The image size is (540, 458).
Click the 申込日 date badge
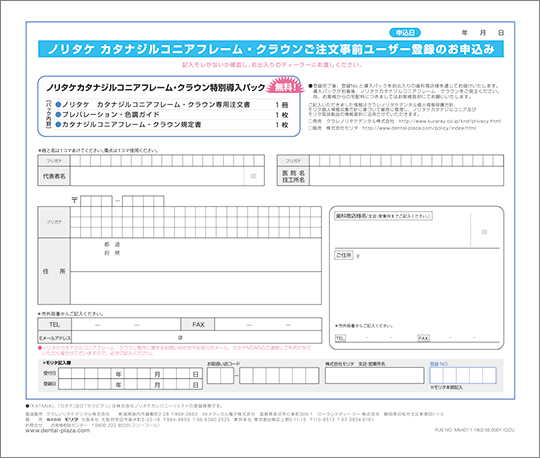click(x=405, y=33)
